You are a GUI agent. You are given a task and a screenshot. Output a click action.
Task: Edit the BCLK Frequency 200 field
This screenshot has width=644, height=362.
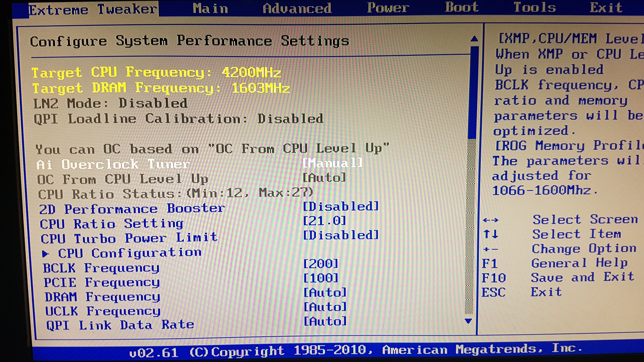pyautogui.click(x=321, y=264)
